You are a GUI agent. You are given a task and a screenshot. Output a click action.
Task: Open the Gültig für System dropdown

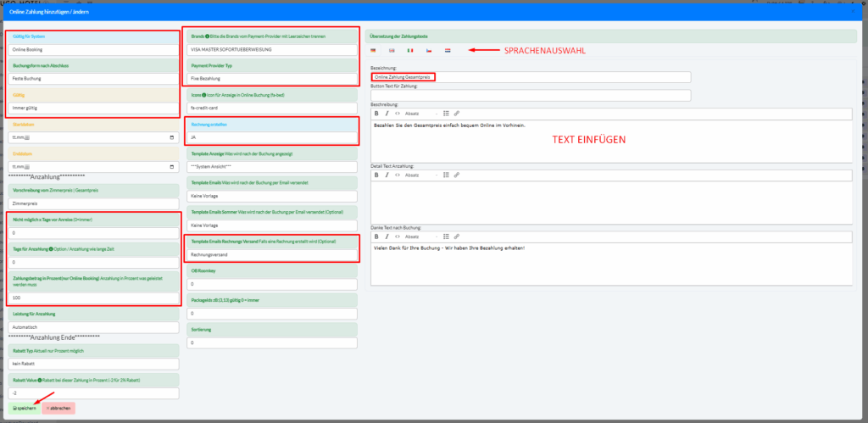click(93, 50)
